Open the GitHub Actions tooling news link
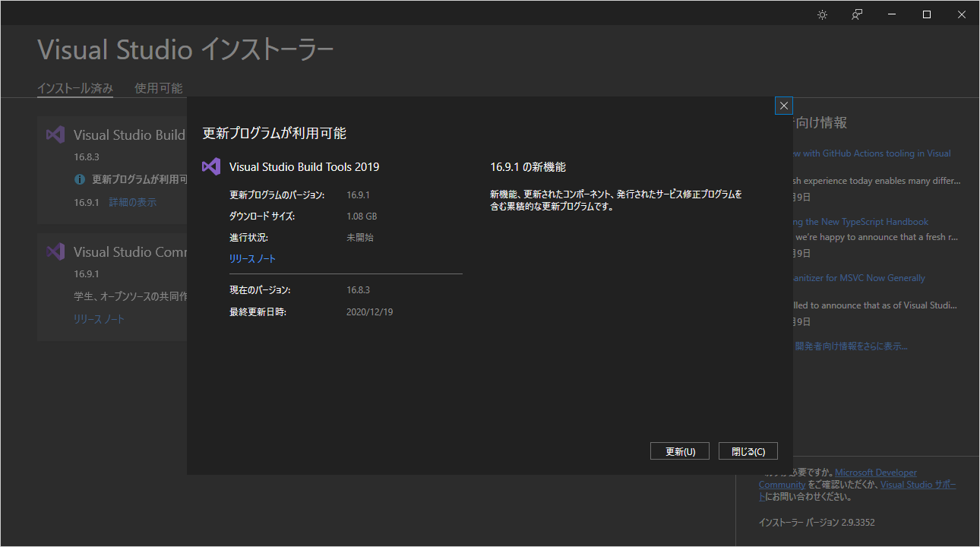The width and height of the screenshot is (980, 547). point(871,153)
